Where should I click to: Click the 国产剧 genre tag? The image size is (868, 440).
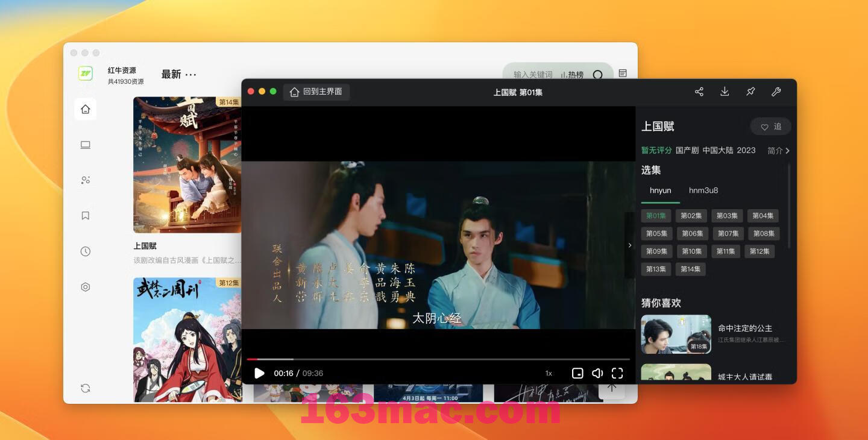coord(688,150)
